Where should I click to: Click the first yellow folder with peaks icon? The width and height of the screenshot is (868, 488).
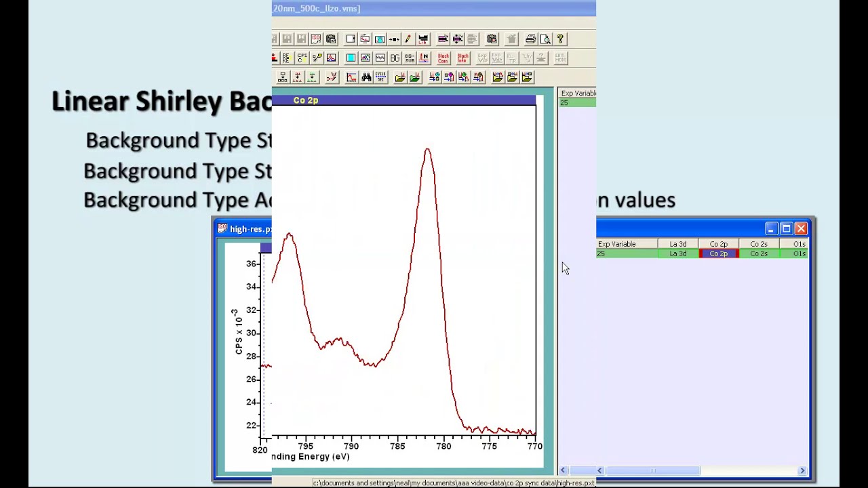point(401,77)
